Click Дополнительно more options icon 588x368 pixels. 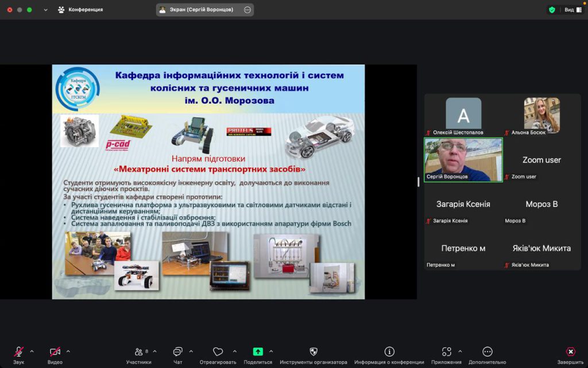pyautogui.click(x=487, y=352)
